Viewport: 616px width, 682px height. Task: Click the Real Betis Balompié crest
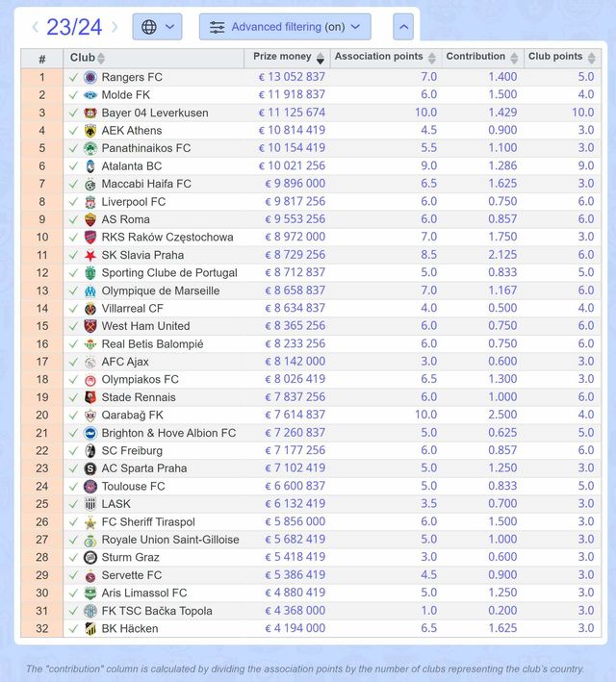[90, 344]
